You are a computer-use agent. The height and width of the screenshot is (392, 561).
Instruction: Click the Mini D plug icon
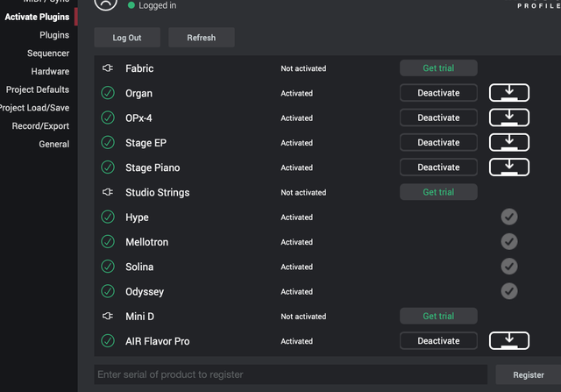(108, 316)
